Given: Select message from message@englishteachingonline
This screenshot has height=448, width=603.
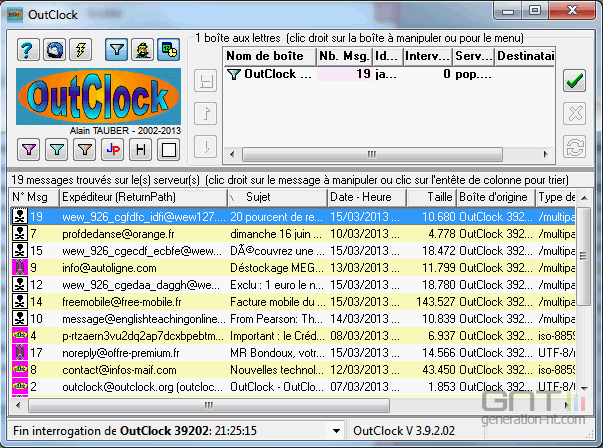Looking at the screenshot, I should 293,318.
